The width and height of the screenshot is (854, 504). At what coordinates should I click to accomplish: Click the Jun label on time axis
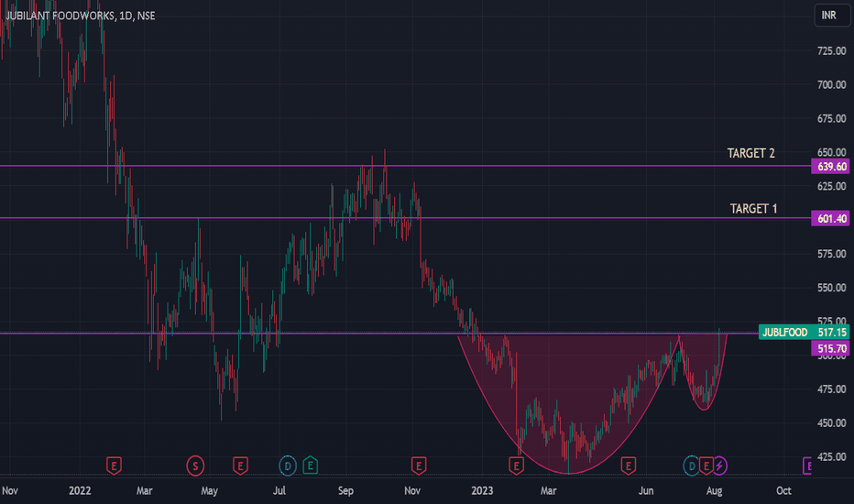(x=646, y=490)
